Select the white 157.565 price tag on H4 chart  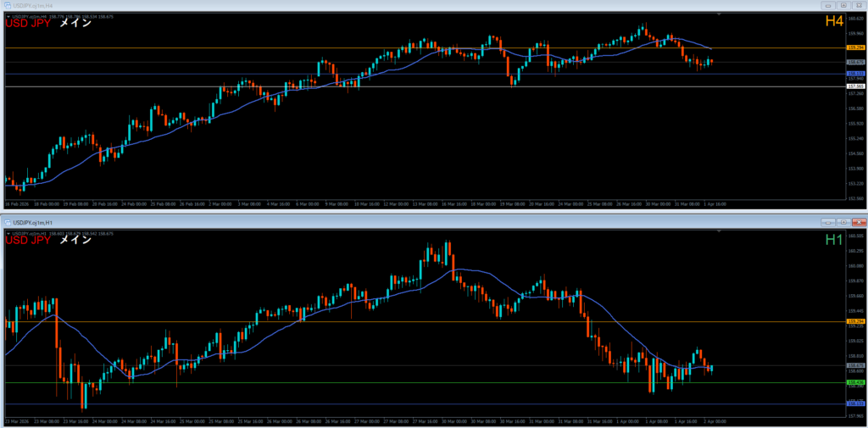tap(854, 86)
